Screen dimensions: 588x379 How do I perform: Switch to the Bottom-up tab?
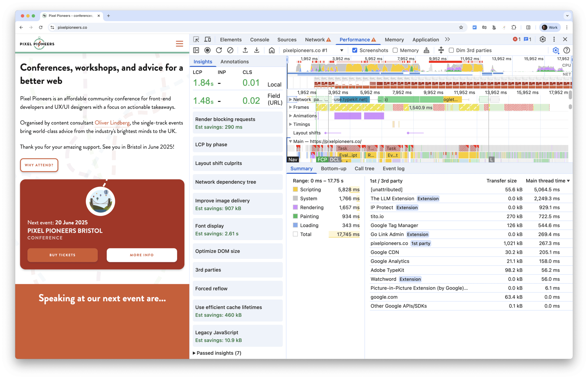[x=333, y=168]
